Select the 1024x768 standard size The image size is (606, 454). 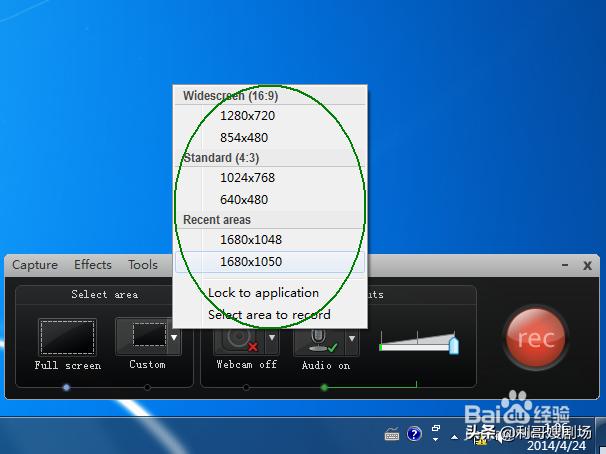point(248,178)
